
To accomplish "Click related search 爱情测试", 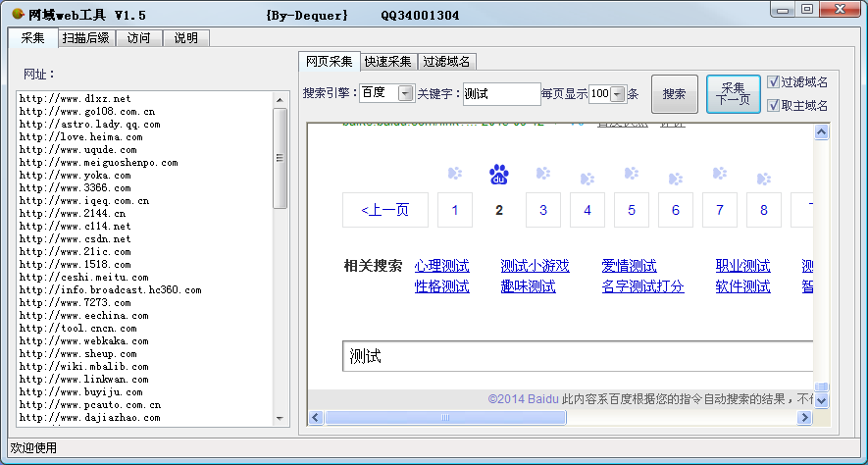I will (x=629, y=266).
